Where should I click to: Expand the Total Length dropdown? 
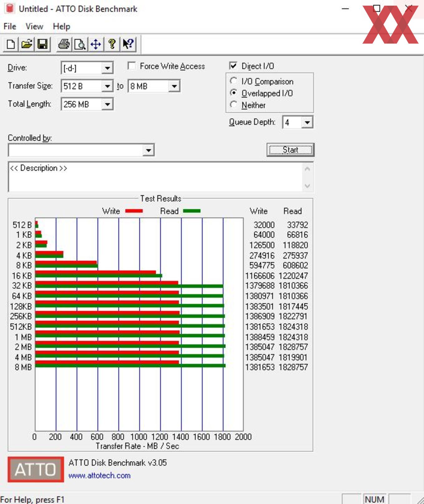tap(107, 104)
